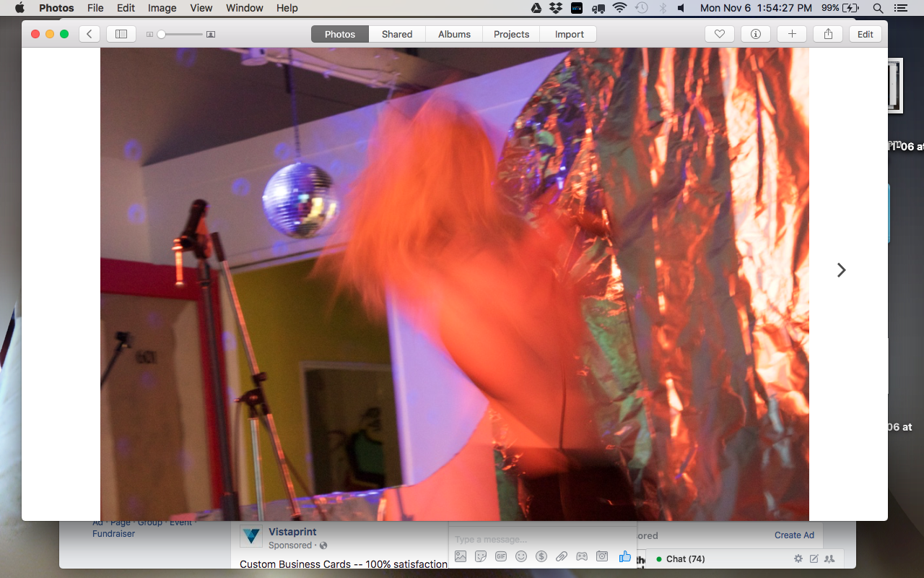The height and width of the screenshot is (578, 924).
Task: Favorite the photo with heart button
Action: pyautogui.click(x=720, y=34)
